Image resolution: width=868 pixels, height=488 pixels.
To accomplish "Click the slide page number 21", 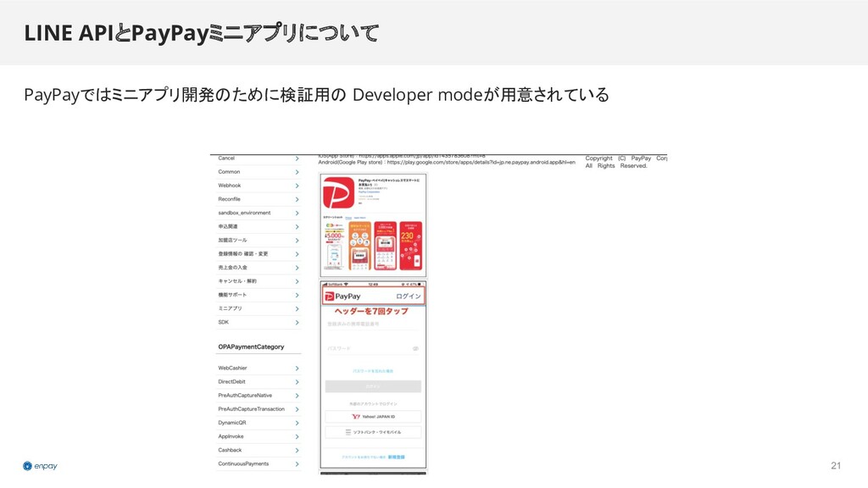I will pos(836,466).
